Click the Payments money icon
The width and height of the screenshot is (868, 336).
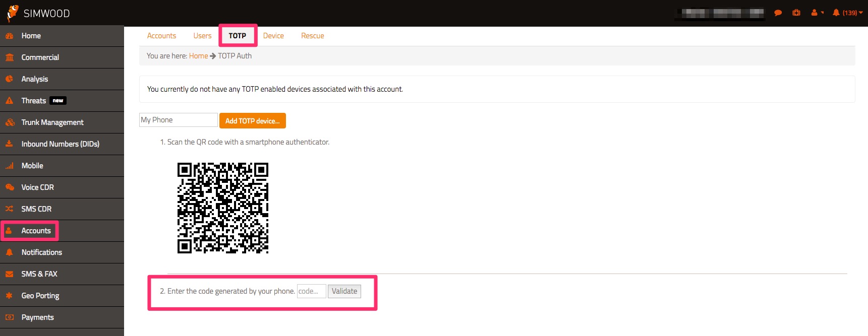[x=10, y=317]
